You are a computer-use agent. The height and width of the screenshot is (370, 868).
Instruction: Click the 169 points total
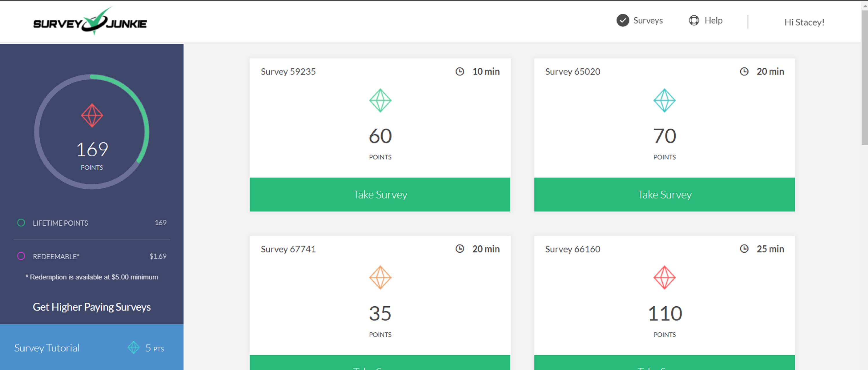point(92,149)
